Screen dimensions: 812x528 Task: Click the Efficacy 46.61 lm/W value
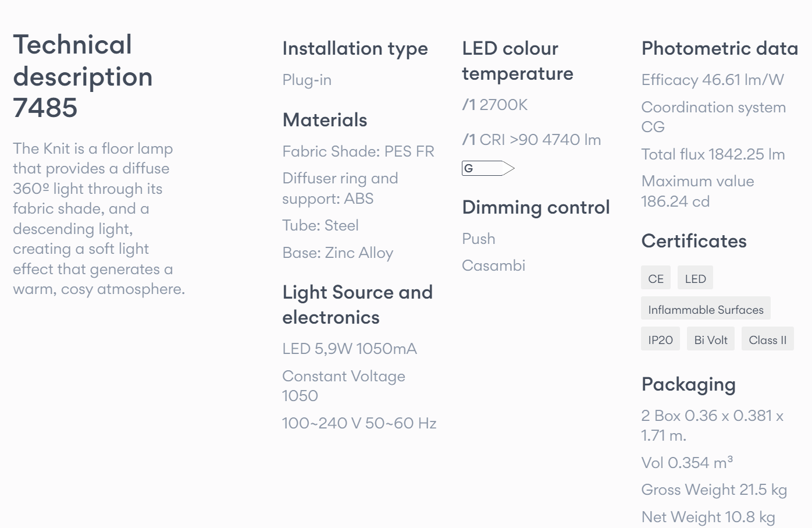(713, 80)
